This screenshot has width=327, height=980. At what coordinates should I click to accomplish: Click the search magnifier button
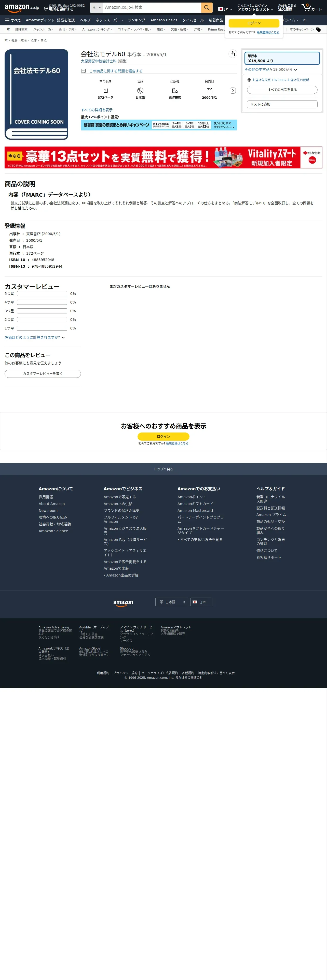coord(207,8)
